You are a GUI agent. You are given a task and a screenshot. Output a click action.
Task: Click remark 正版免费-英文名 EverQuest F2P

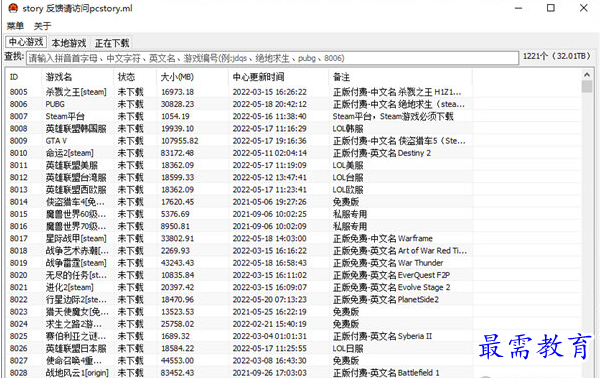coord(391,275)
